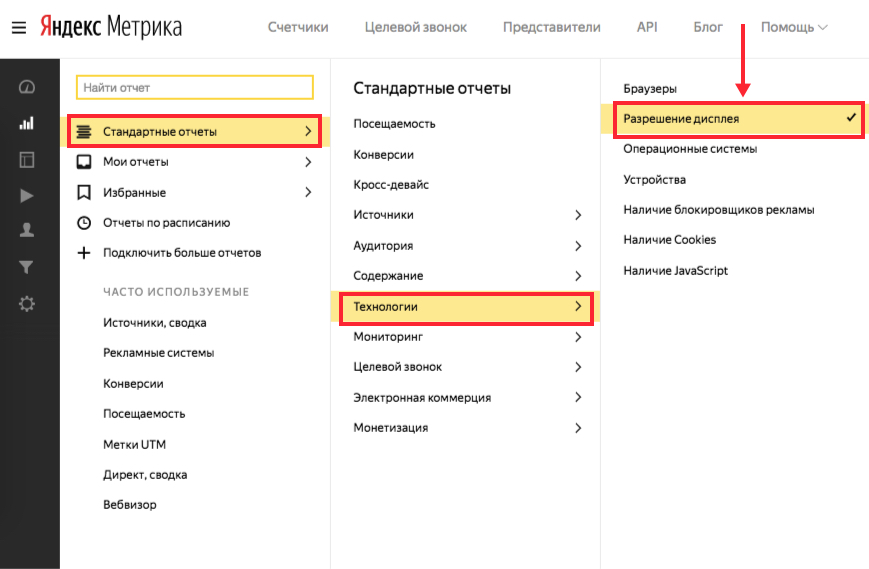Click the user silhouette icon in sidebar

coord(27,230)
